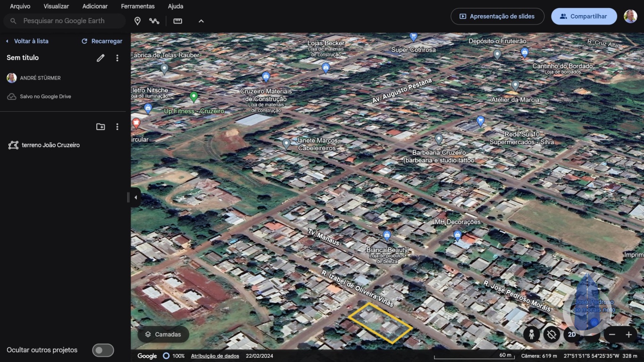This screenshot has height=362, width=644.
Task: Zoom out with the minus button
Action: (x=612, y=335)
